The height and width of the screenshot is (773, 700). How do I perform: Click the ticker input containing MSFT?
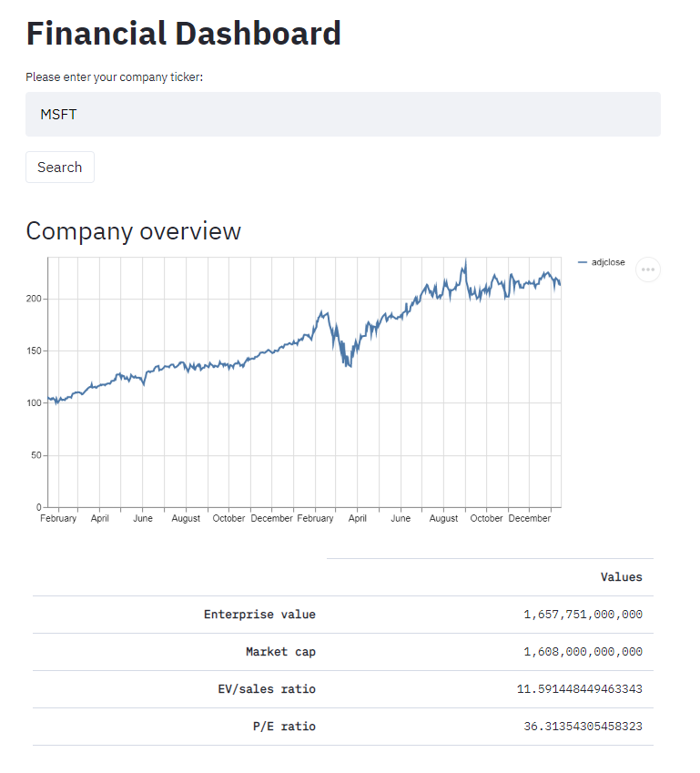tap(341, 114)
